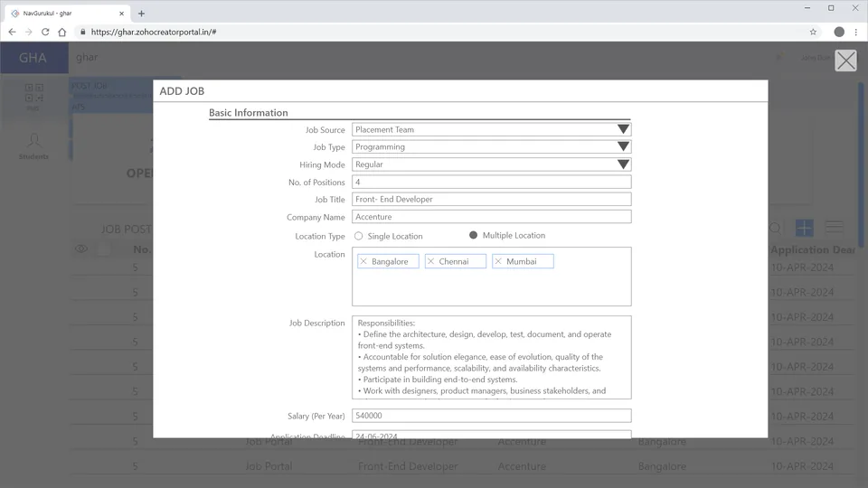Reload the browser page
The height and width of the screenshot is (488, 868).
(45, 33)
